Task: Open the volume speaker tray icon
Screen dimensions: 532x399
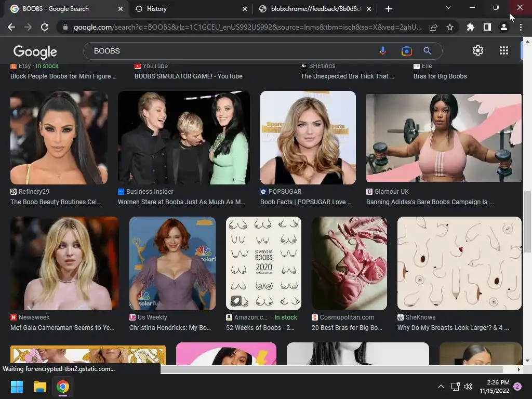Action: click(468, 387)
